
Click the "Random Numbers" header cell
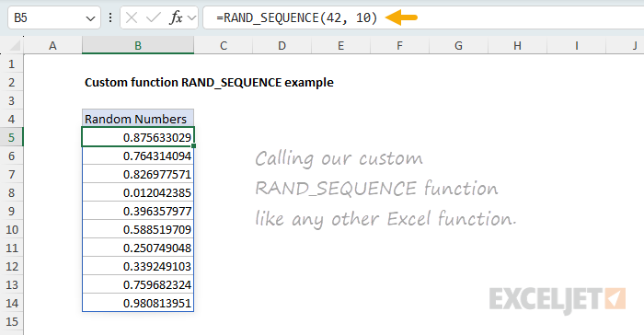(x=138, y=119)
